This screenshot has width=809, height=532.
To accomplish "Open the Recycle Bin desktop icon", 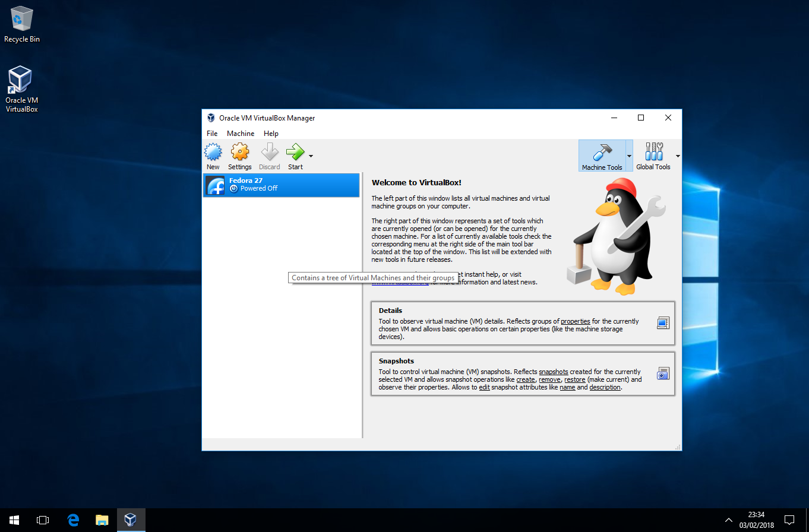I will (22, 24).
